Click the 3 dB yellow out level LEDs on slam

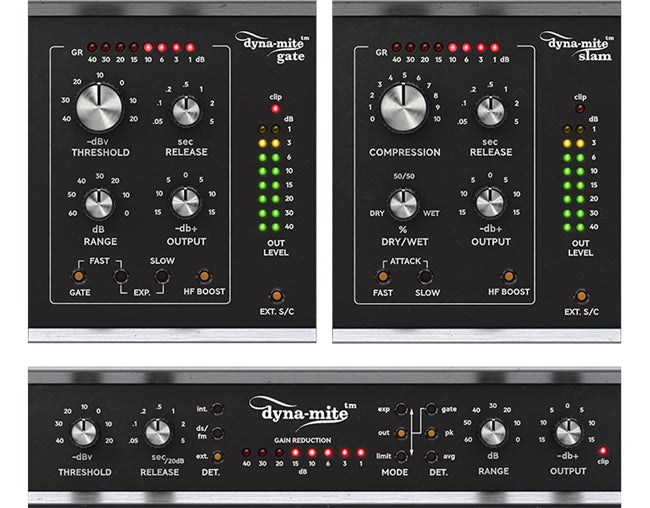click(573, 143)
